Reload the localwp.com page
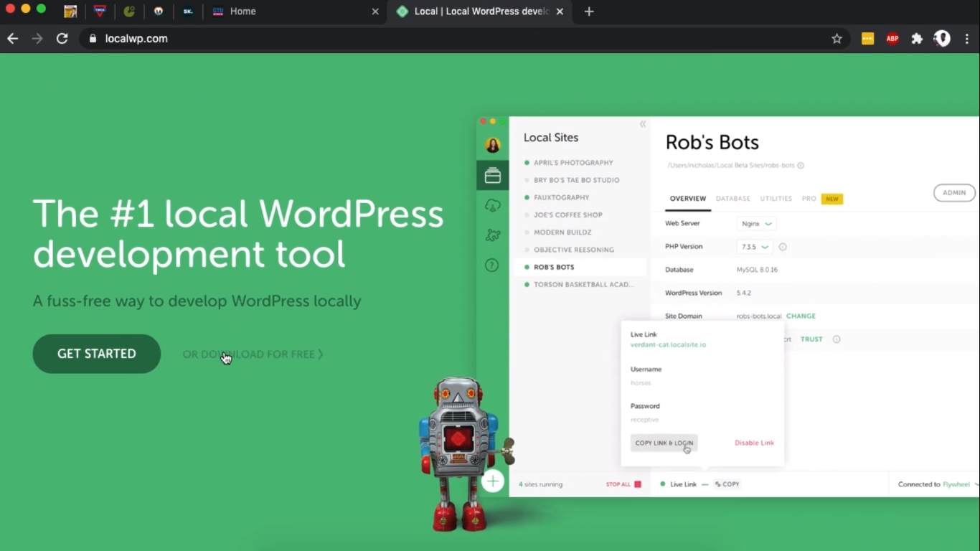Viewport: 980px width, 551px height. pyautogui.click(x=62, y=39)
